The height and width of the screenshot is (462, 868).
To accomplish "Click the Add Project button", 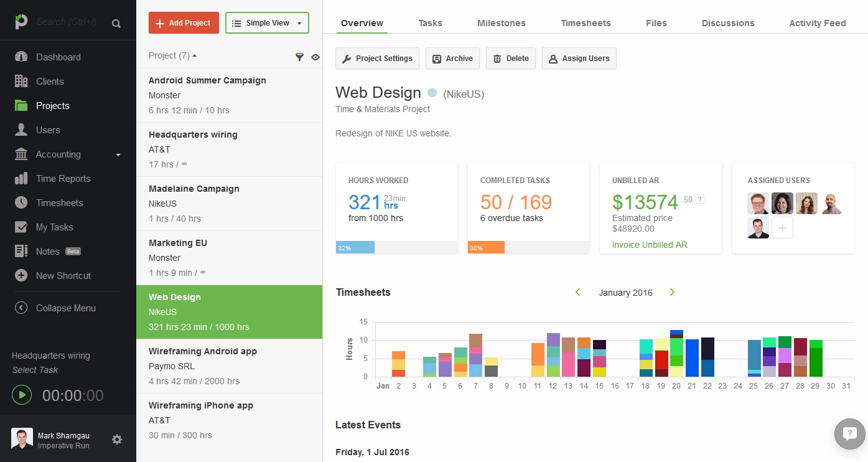I will [x=184, y=23].
